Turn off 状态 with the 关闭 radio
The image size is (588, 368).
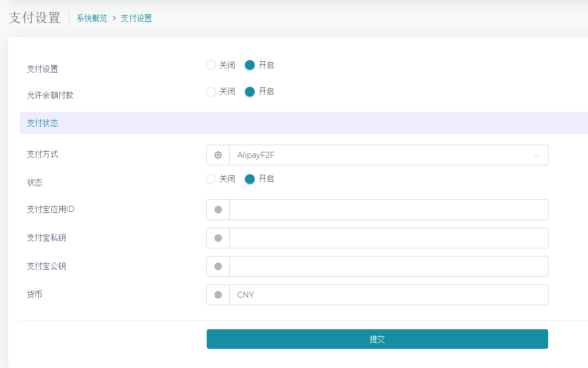(211, 179)
